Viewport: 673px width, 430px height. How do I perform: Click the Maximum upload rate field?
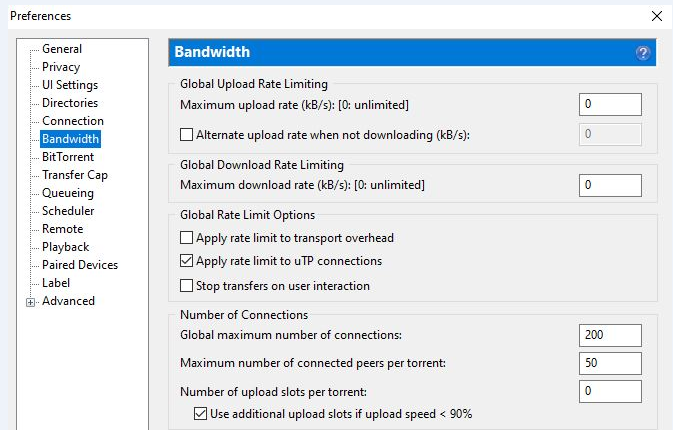610,104
